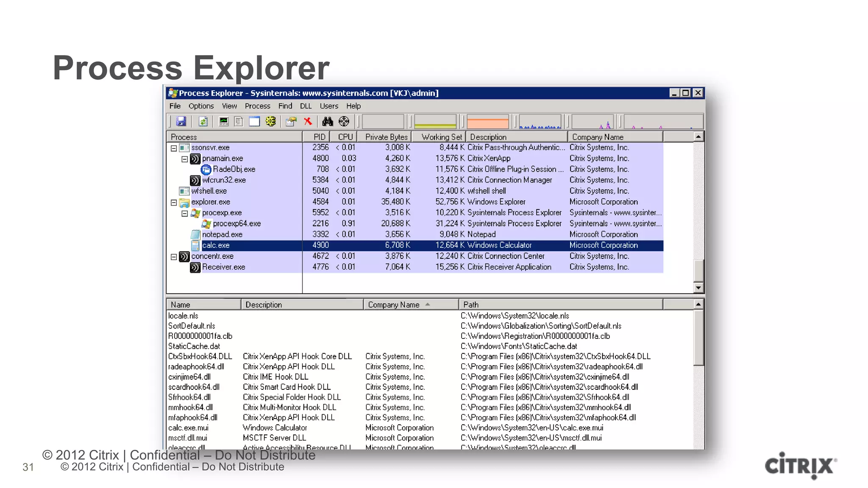Click the red X Kill Process icon
Image resolution: width=868 pixels, height=488 pixels.
308,122
